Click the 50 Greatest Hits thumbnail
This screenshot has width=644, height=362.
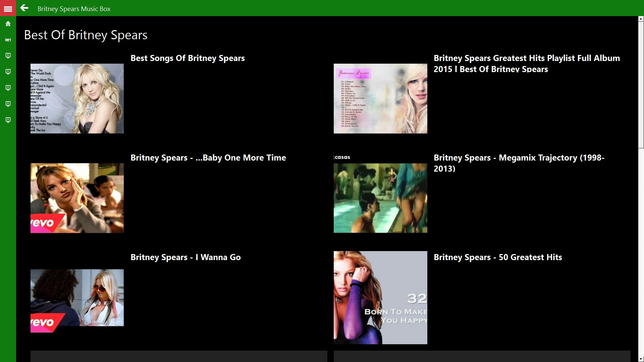point(380,298)
